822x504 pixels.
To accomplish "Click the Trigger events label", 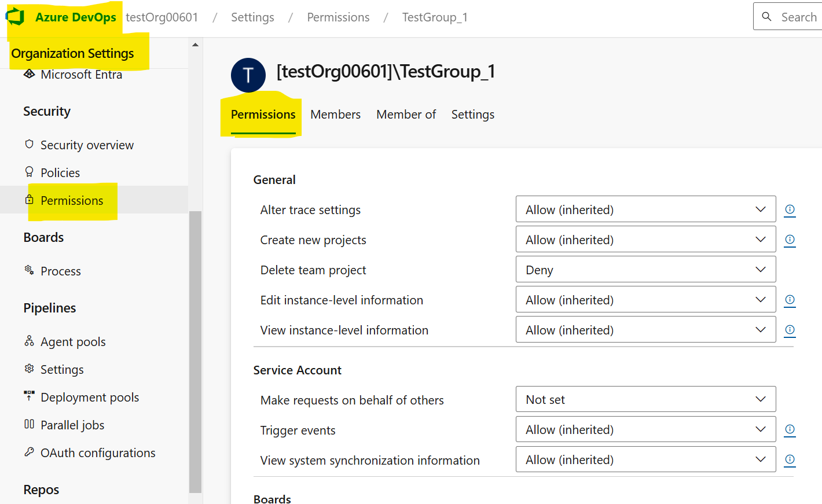I will point(298,430).
